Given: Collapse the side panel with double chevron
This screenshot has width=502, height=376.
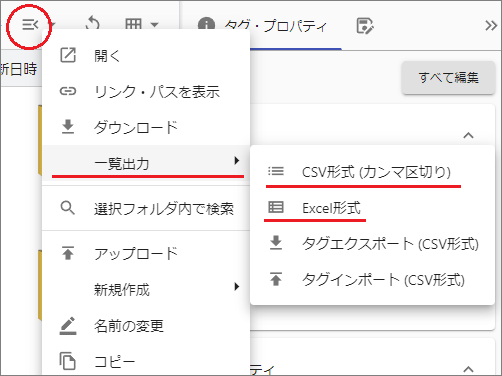Looking at the screenshot, I should coord(491,25).
